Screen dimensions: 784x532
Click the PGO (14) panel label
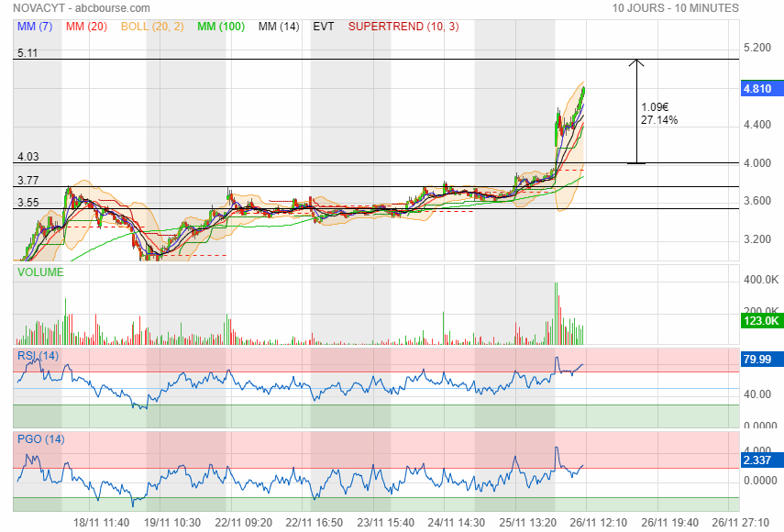pyautogui.click(x=41, y=439)
